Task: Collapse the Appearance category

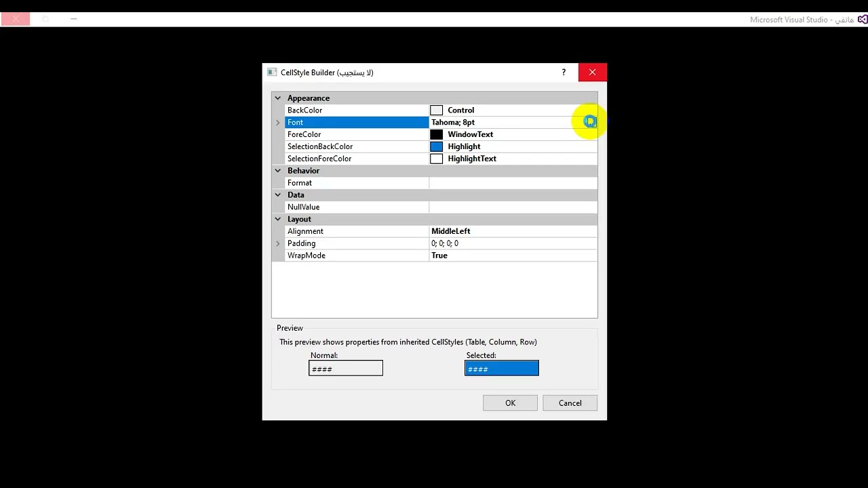Action: point(278,98)
